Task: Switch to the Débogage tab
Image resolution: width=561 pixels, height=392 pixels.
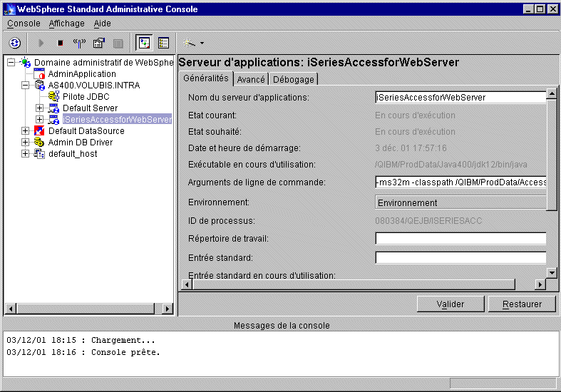Action: coord(294,79)
